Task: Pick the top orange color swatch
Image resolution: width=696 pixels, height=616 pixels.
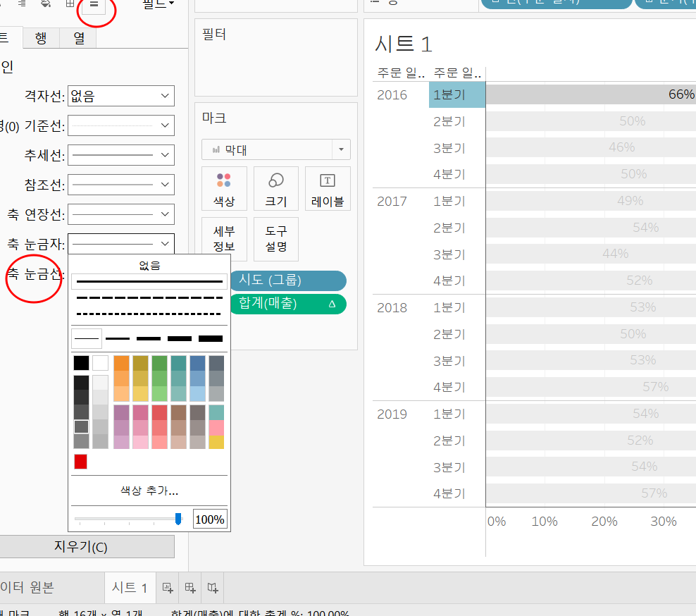Action: click(121, 363)
